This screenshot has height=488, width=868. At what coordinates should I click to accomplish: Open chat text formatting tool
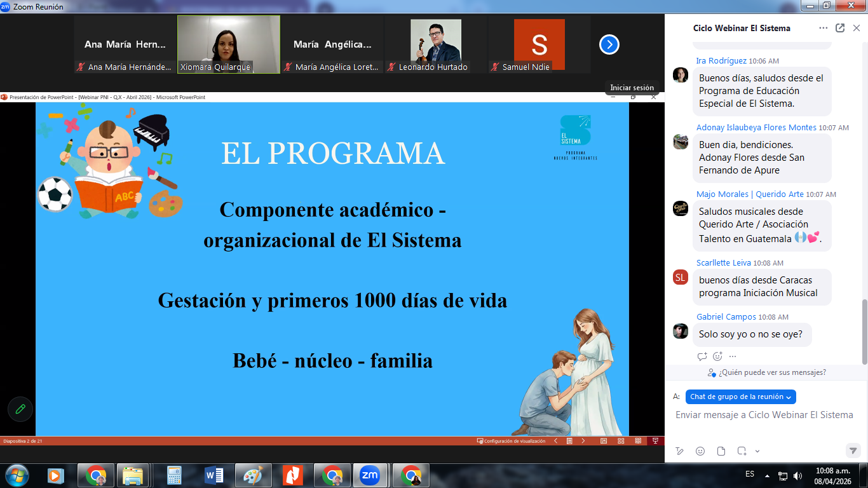click(680, 451)
